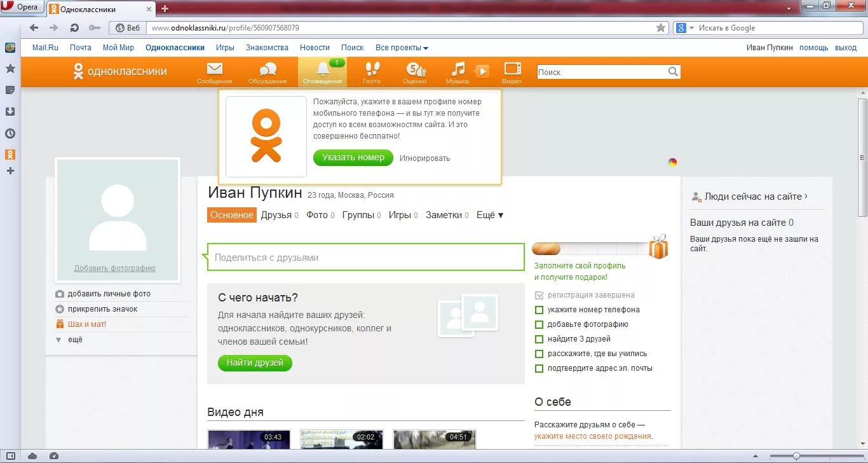Screen dimensions: 868x463
Task: Open Opera sidebar notes icon
Action: tap(10, 90)
